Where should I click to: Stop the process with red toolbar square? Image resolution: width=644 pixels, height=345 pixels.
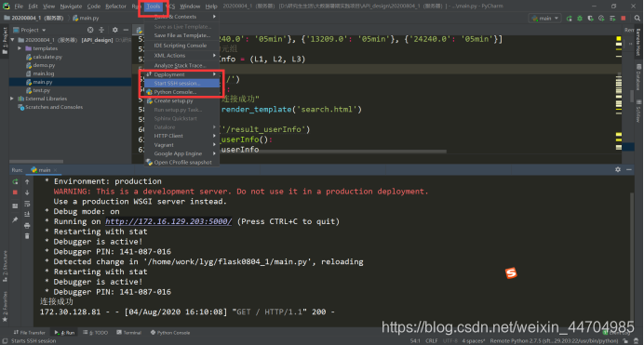pos(624,19)
